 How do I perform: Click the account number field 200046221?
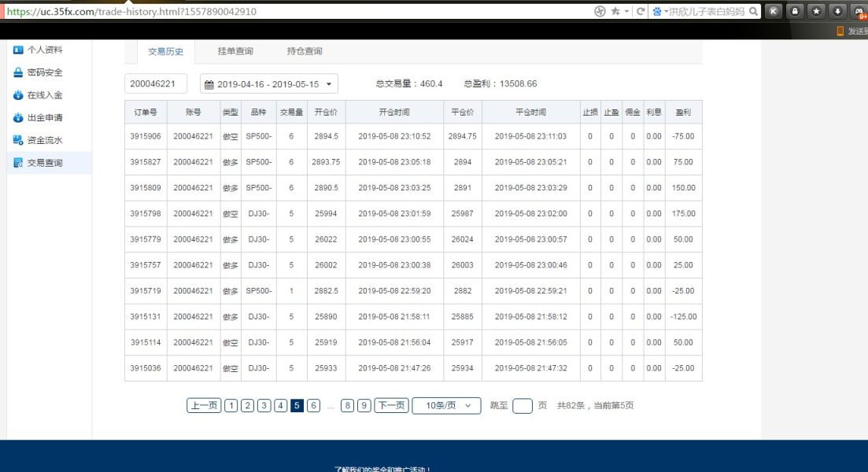pyautogui.click(x=156, y=84)
